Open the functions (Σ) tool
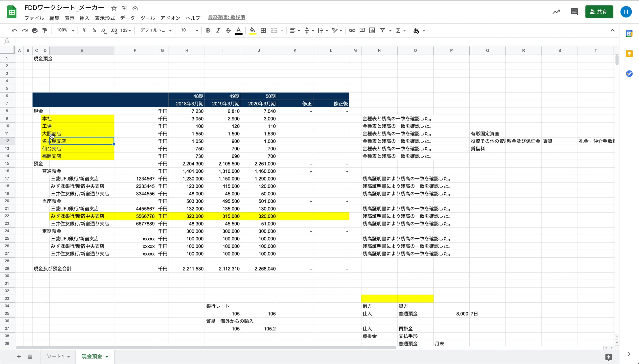The image size is (639, 364). (399, 30)
